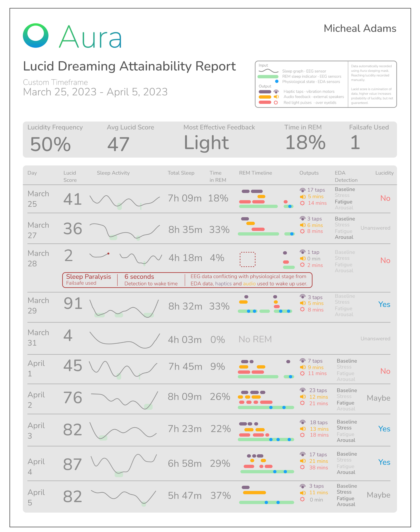Click the Failsafe Used value 1

coord(355,142)
